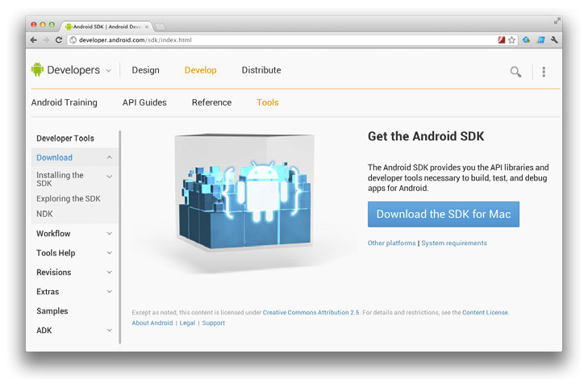Switch to the Design tab
This screenshot has height=387, width=588.
[x=145, y=70]
